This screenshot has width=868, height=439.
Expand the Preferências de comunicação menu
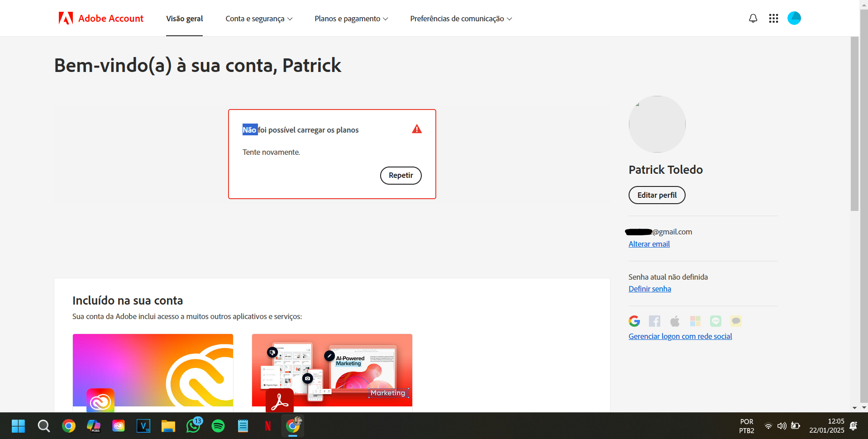461,19
